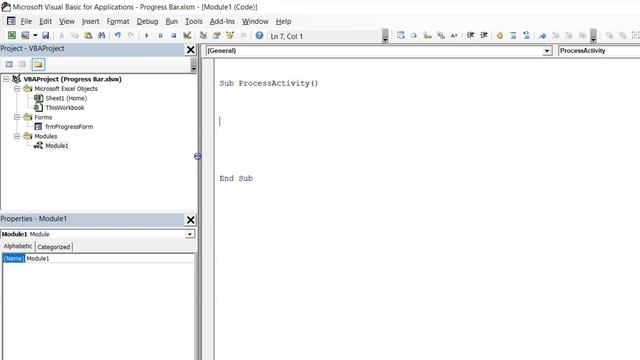Open the Window menu

(255, 21)
